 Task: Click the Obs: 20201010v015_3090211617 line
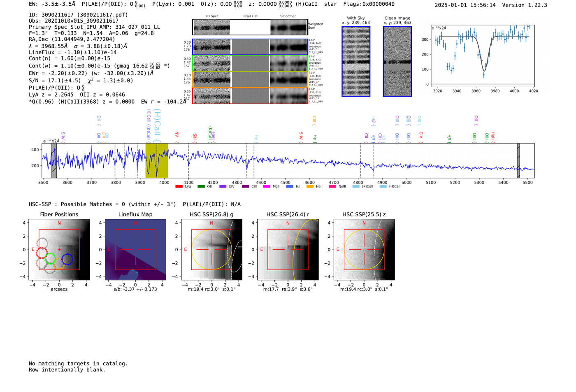(x=74, y=21)
